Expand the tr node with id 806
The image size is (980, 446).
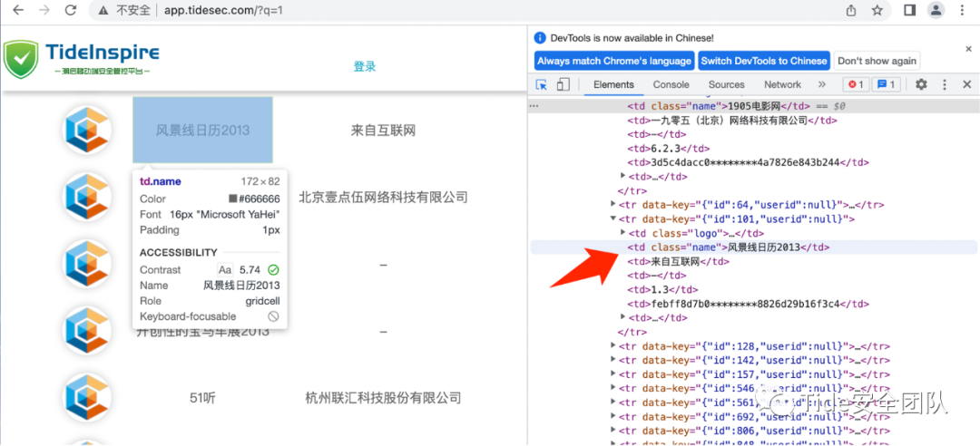pos(613,431)
